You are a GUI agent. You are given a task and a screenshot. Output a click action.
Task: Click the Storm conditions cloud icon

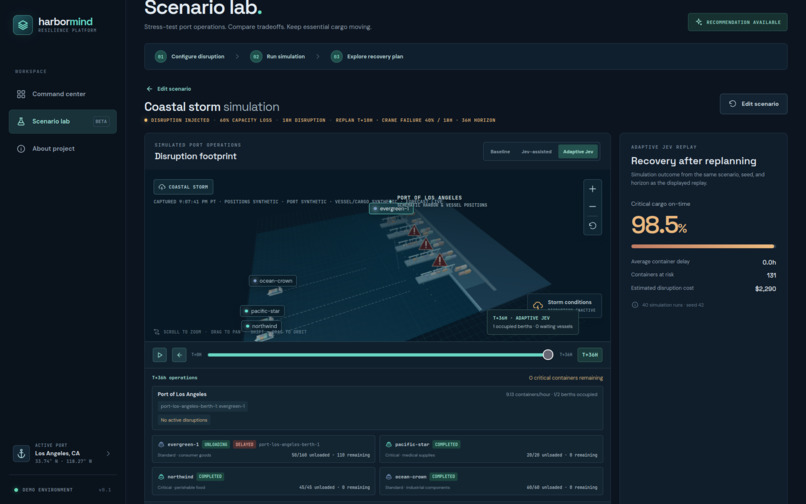tap(538, 305)
